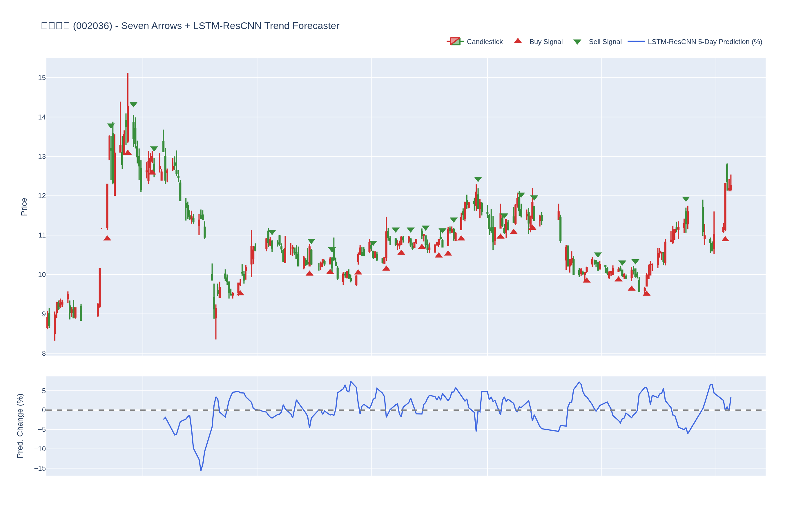Viewport: 812px width, 522px height.
Task: Click the 15 tick label on price axis
Action: [x=42, y=78]
